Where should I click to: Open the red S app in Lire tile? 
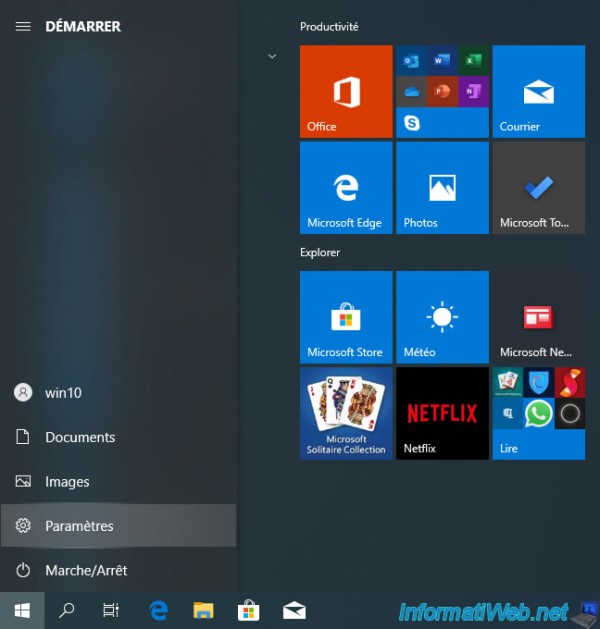click(570, 383)
